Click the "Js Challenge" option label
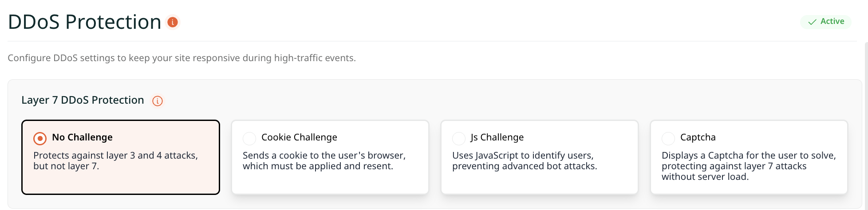The height and width of the screenshot is (210, 868). pyautogui.click(x=497, y=137)
